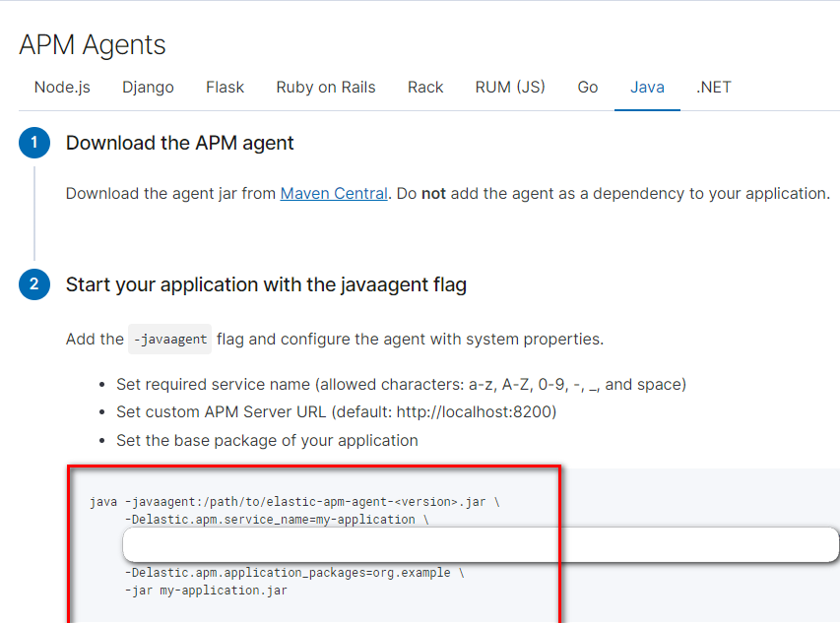The image size is (840, 623).
Task: Click 'Start your application with the javaagent flag' title
Action: tap(266, 284)
